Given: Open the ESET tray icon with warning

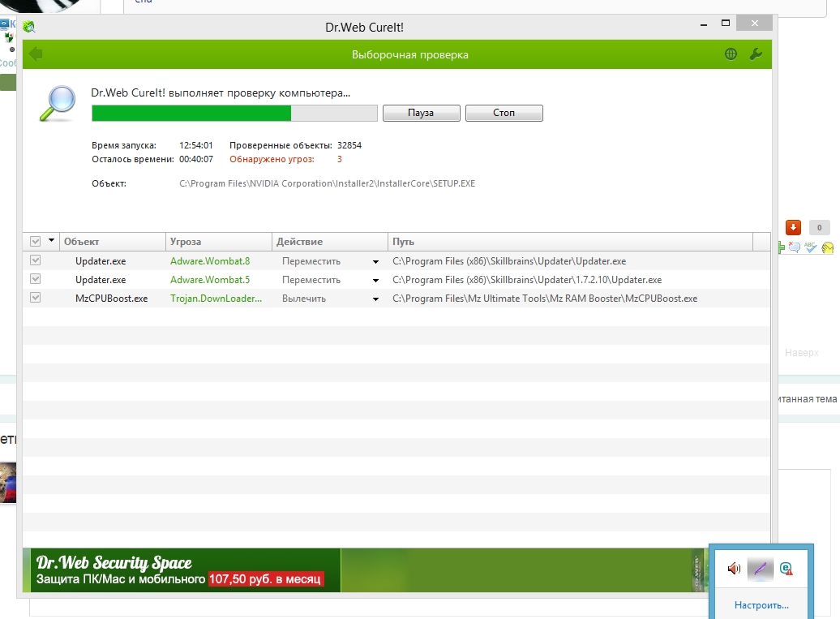Looking at the screenshot, I should 786,569.
